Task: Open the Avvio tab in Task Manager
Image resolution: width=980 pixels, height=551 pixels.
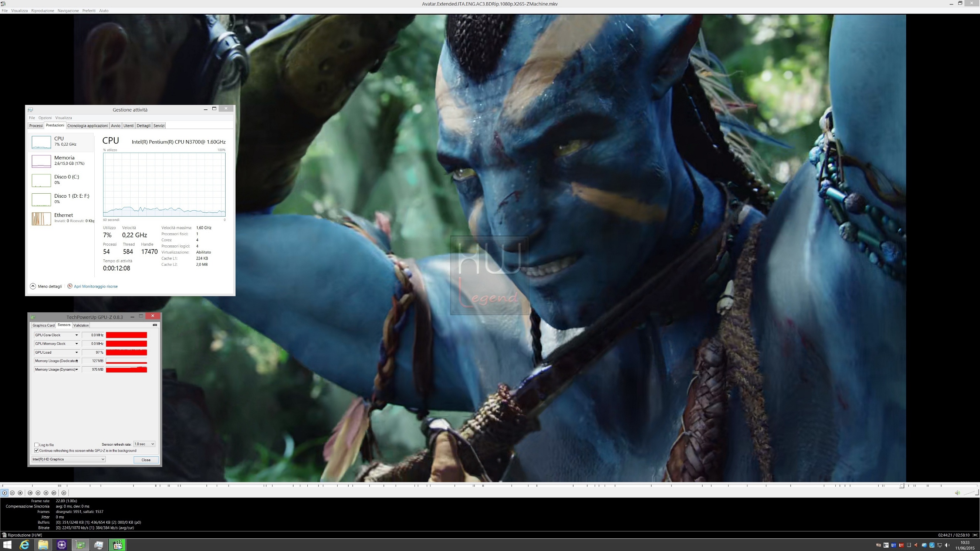Action: [x=116, y=126]
